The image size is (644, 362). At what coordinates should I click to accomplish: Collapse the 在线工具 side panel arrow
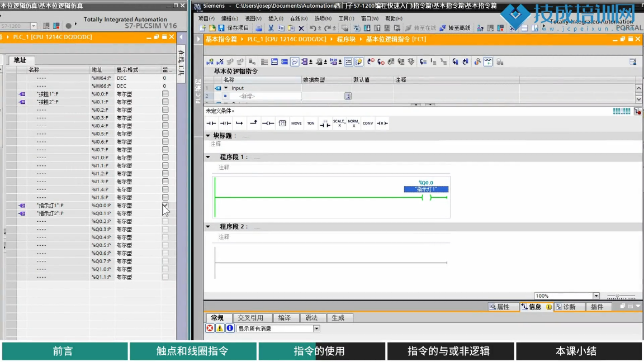point(181,37)
